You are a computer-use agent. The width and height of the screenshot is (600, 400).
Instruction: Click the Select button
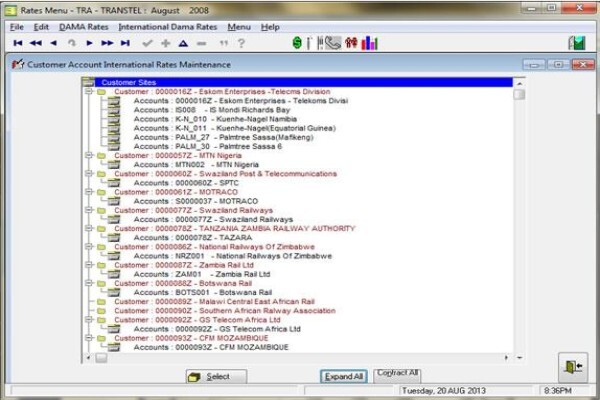216,377
